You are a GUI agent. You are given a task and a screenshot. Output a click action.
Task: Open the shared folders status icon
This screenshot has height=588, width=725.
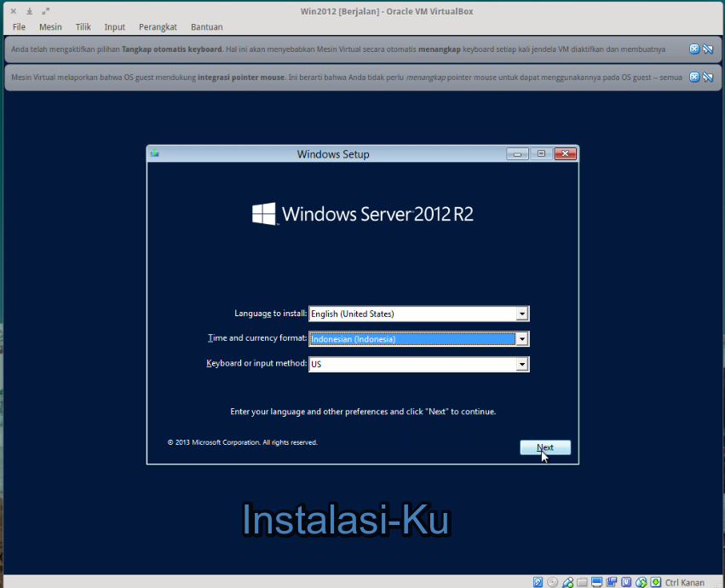(583, 581)
